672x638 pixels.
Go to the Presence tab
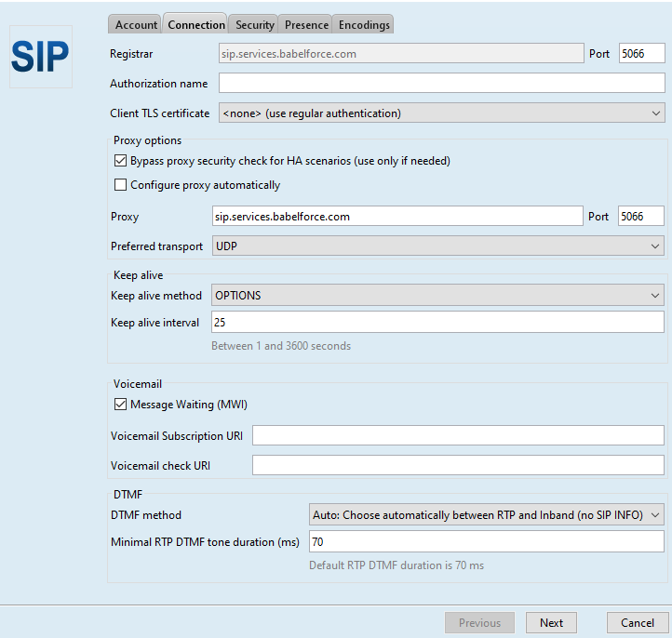click(305, 25)
